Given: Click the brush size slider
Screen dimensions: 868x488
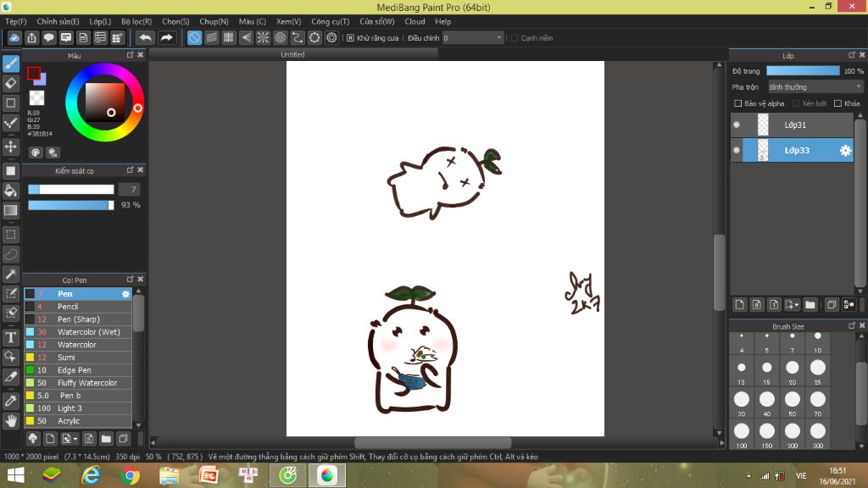Looking at the screenshot, I should coord(71,189).
